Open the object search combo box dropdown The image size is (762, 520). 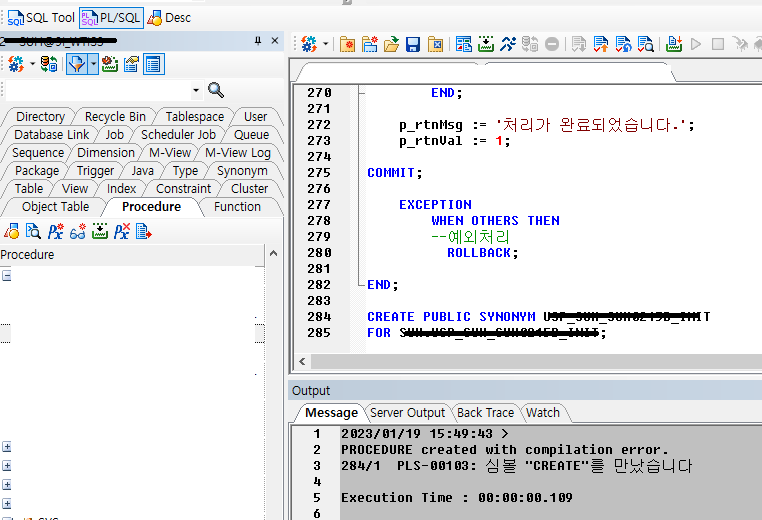point(195,90)
